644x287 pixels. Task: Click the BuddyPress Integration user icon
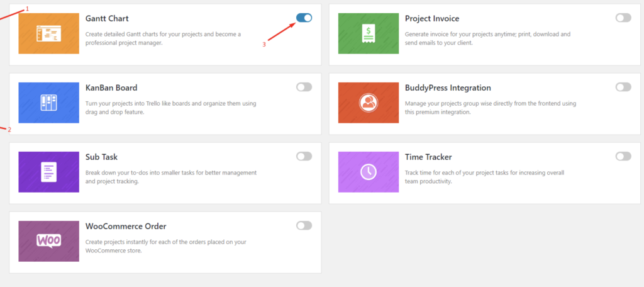[x=369, y=103]
